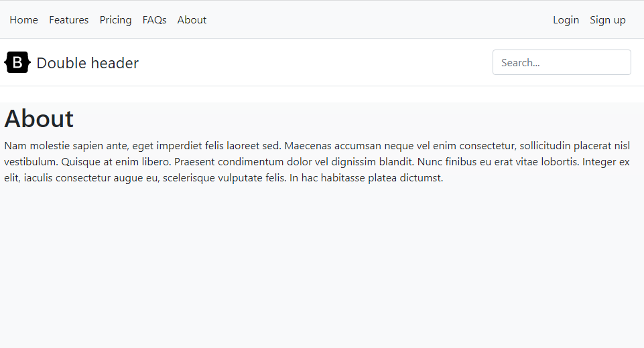Click "condimentum" in the paragraph text
Screen dimensions: 644x348
click(x=251, y=162)
